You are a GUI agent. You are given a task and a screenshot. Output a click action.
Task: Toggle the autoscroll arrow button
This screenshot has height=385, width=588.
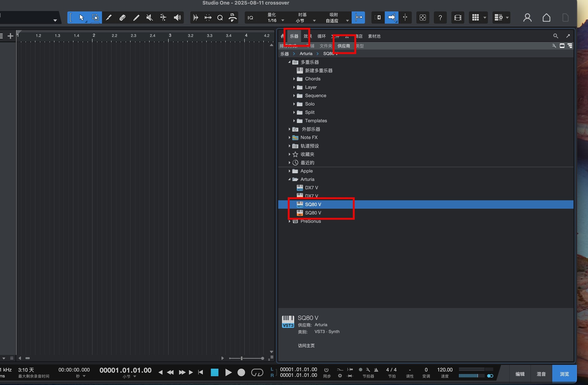point(391,17)
